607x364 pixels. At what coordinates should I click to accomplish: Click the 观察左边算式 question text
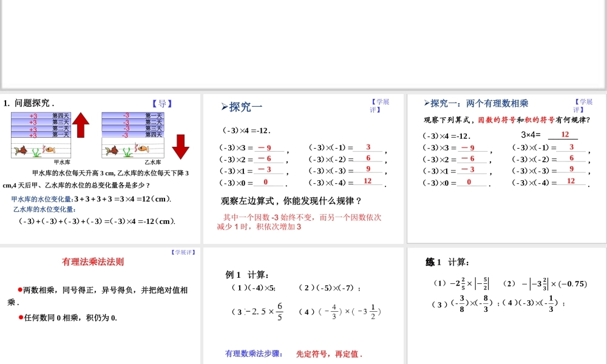[x=291, y=201]
